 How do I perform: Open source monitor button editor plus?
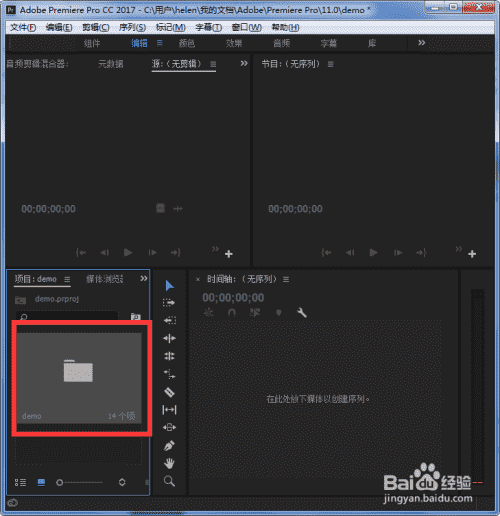pyautogui.click(x=229, y=254)
